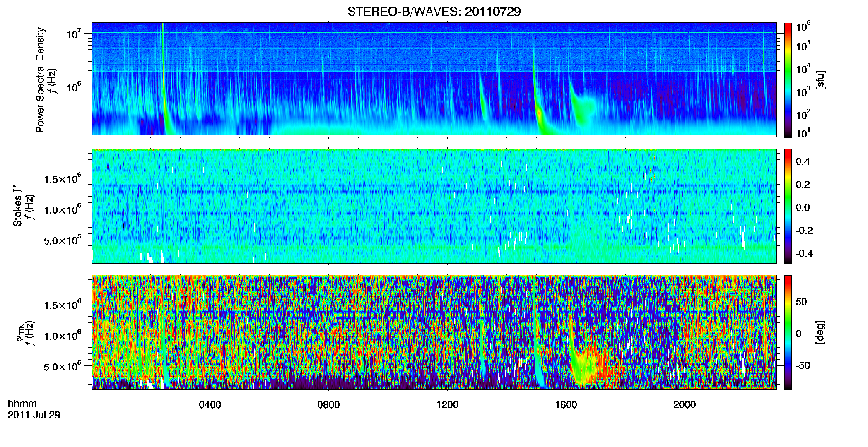
Task: Click the power spectral density color bar
Action: coord(788,80)
